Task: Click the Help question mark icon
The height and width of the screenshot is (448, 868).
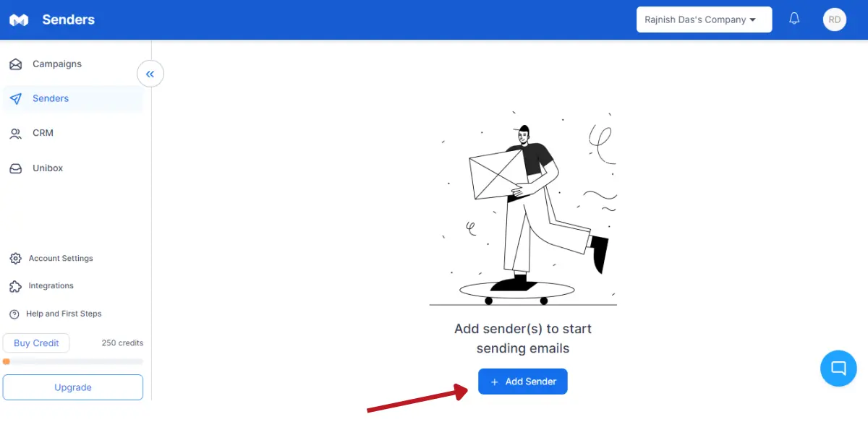Action: tap(14, 314)
